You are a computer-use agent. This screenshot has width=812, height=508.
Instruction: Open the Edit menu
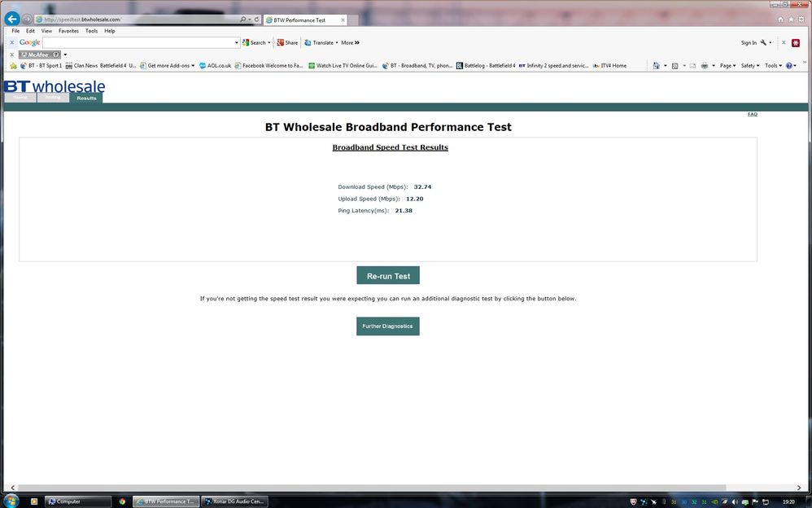(31, 31)
